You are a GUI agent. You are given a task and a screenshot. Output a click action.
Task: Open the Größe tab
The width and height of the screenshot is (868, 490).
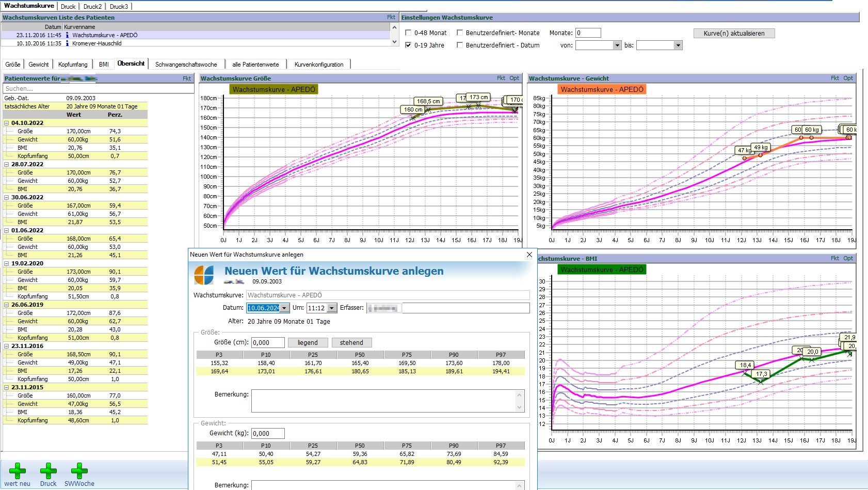click(13, 65)
